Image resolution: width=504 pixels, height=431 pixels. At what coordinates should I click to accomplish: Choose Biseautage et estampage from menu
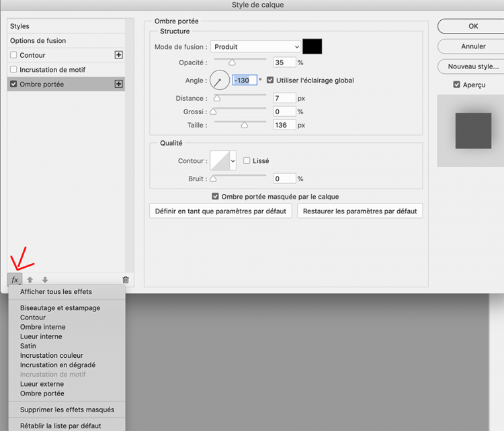click(60, 308)
